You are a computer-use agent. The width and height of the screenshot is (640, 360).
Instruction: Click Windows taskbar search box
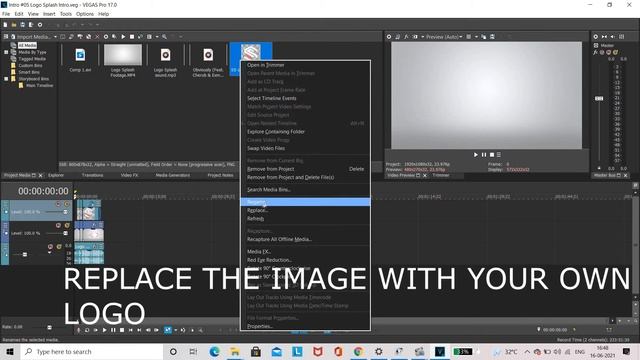(91, 351)
